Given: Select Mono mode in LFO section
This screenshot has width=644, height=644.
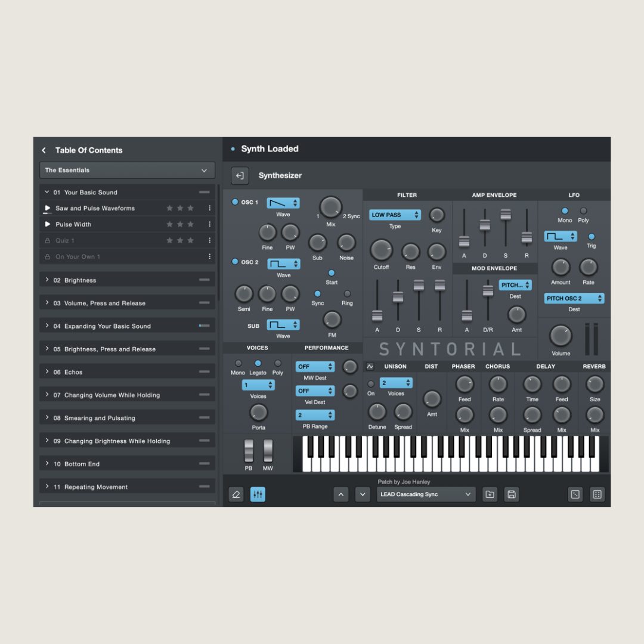Looking at the screenshot, I should 565,211.
